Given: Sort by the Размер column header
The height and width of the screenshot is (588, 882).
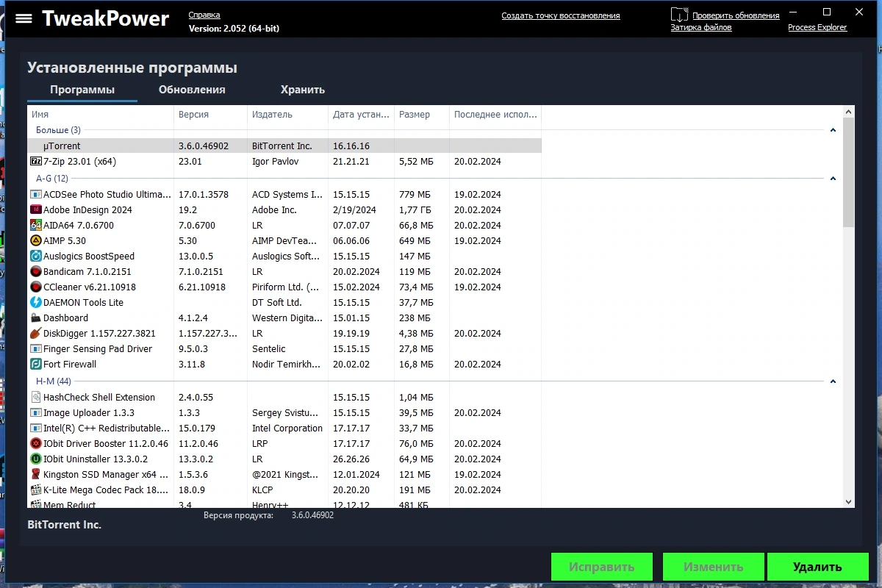Looking at the screenshot, I should tap(422, 115).
